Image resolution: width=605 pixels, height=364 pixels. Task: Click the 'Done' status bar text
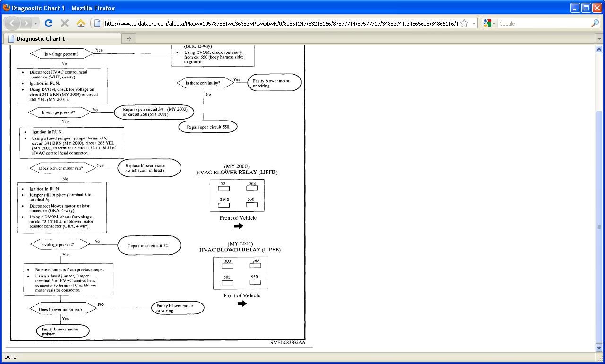click(x=10, y=357)
